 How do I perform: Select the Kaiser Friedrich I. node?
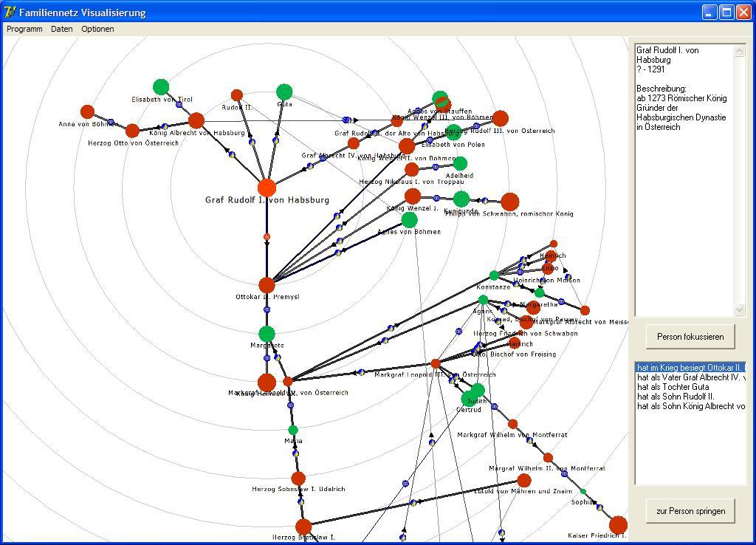(x=618, y=525)
